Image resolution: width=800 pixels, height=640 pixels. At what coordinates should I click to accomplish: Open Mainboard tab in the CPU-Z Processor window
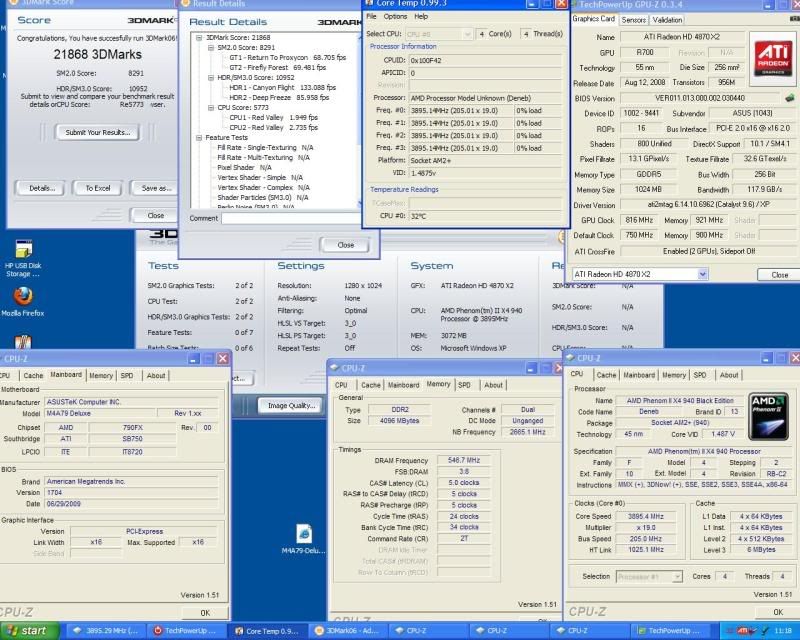pos(639,375)
